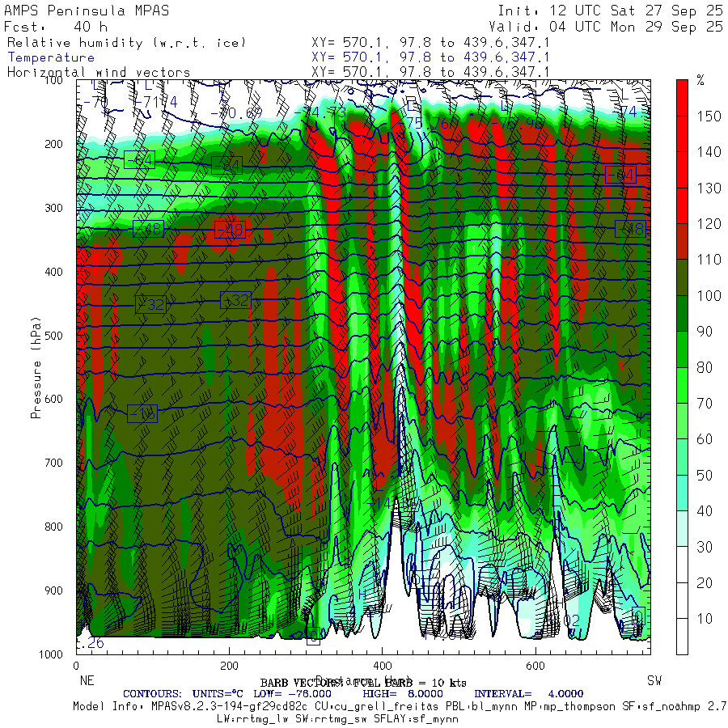Click the '700' pressure axis tick label
The height and width of the screenshot is (728, 728).
54,463
